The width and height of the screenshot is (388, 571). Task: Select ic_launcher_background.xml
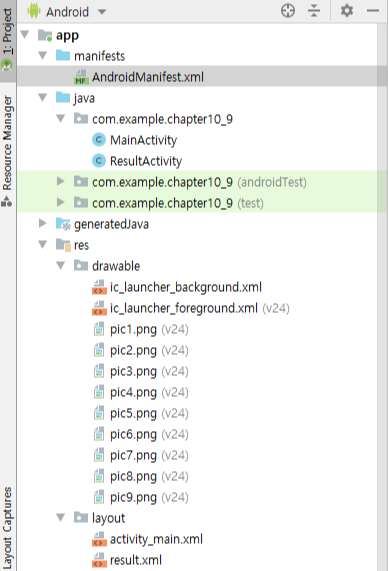[186, 287]
